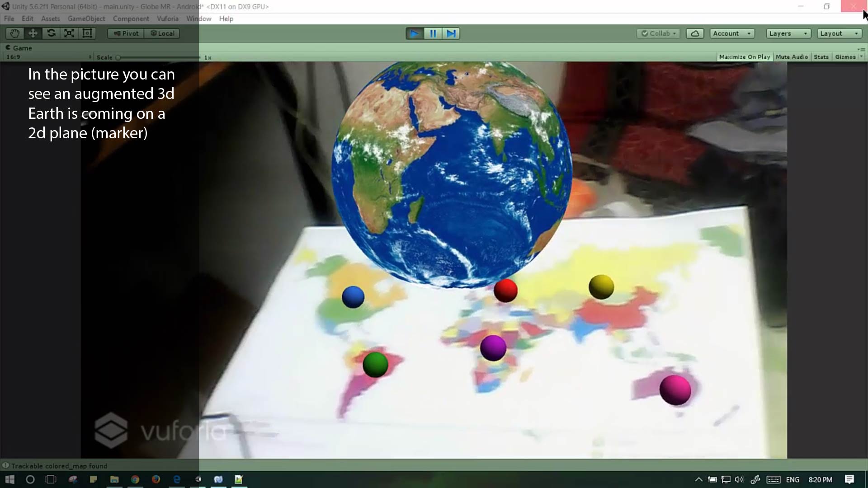The width and height of the screenshot is (868, 488).
Task: Select the Move tool
Action: coord(33,33)
